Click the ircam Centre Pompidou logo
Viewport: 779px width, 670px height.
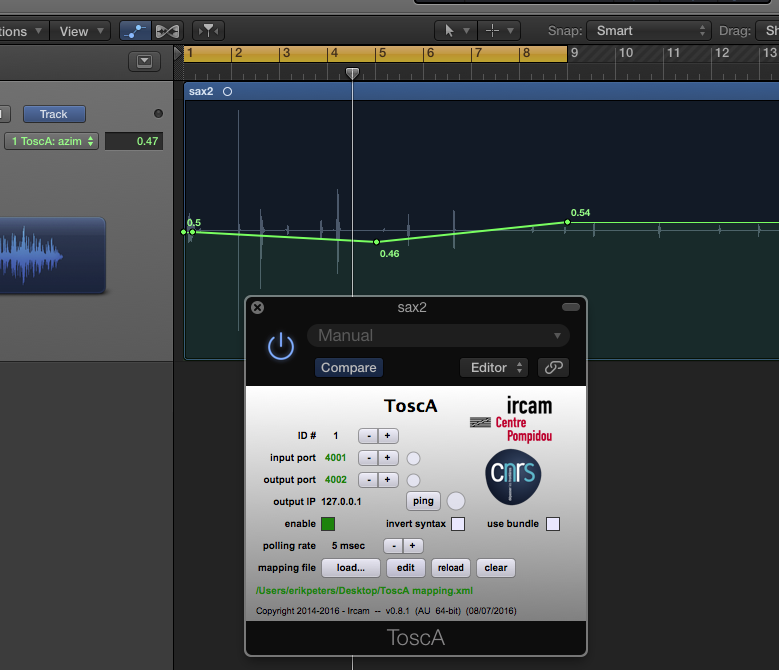(x=512, y=420)
